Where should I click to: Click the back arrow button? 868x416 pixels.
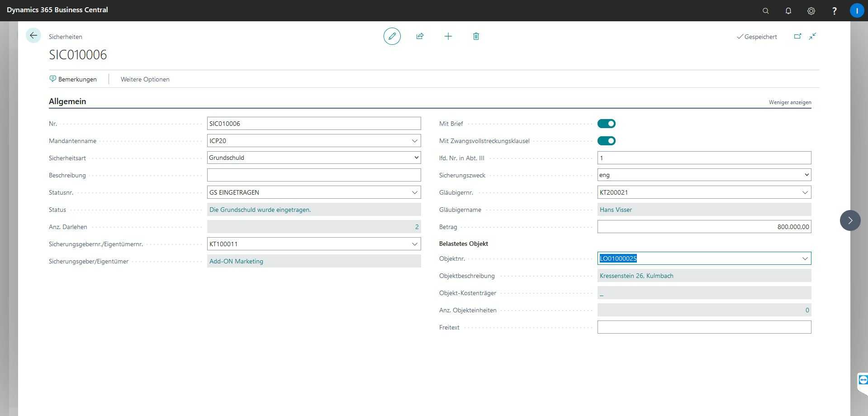point(33,36)
